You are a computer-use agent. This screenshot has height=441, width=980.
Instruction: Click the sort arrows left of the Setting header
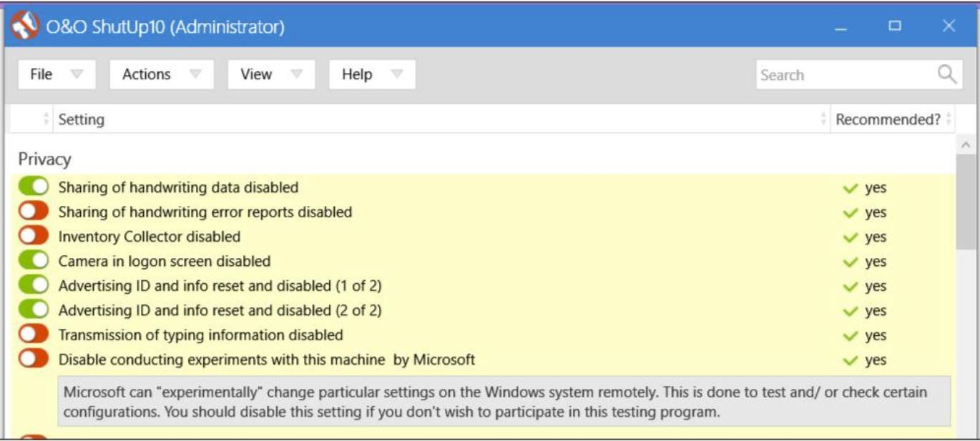47,119
